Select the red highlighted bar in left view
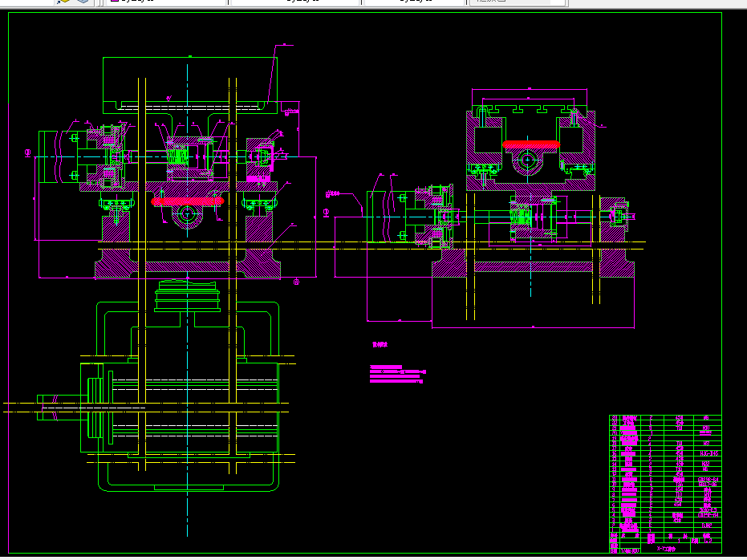 click(187, 201)
